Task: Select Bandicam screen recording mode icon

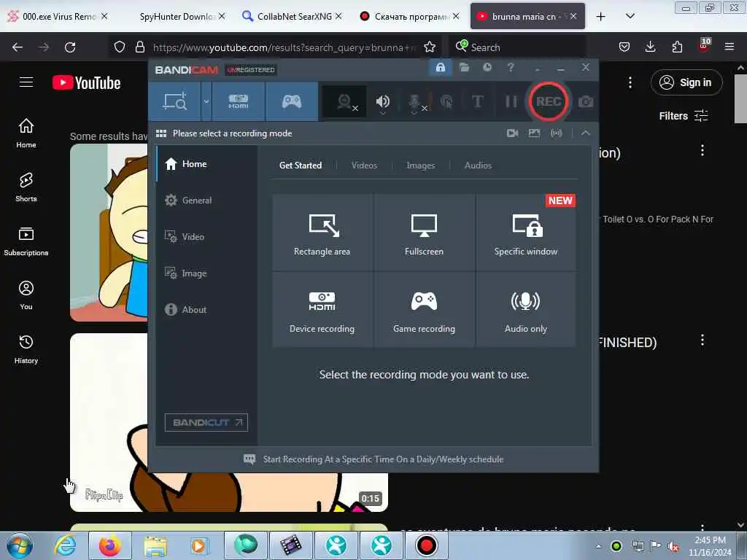Action: point(175,101)
